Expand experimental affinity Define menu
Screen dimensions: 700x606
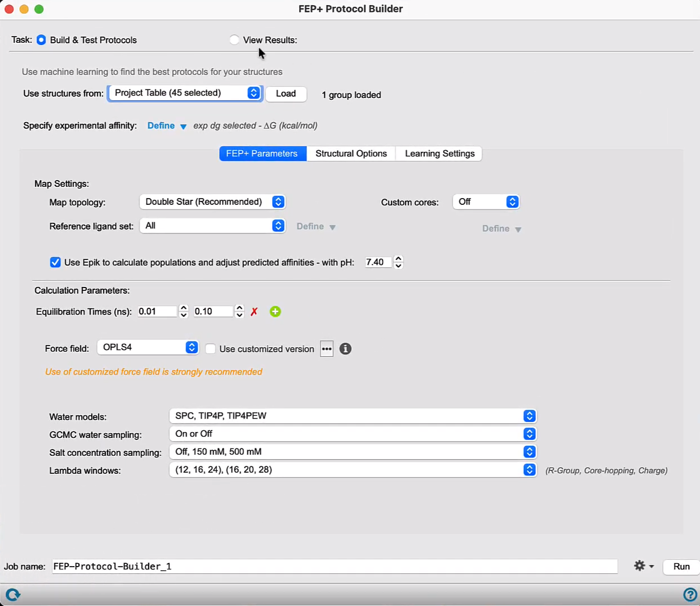(x=167, y=126)
